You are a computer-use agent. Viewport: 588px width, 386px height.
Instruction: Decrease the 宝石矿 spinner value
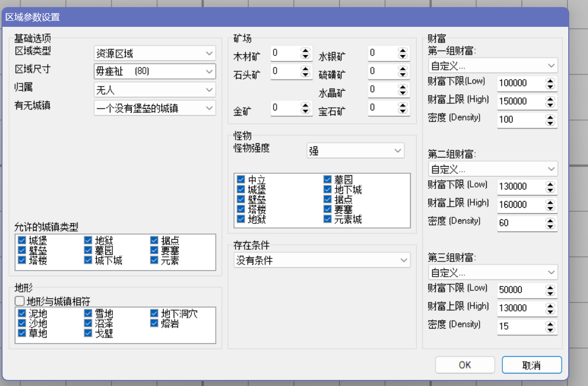pyautogui.click(x=403, y=110)
